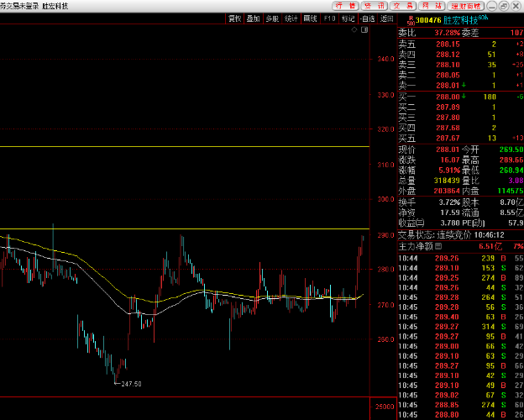Screen dimensions: 524x420
Task: Click the diamond icon above chart
Action: pyautogui.click(x=354, y=30)
